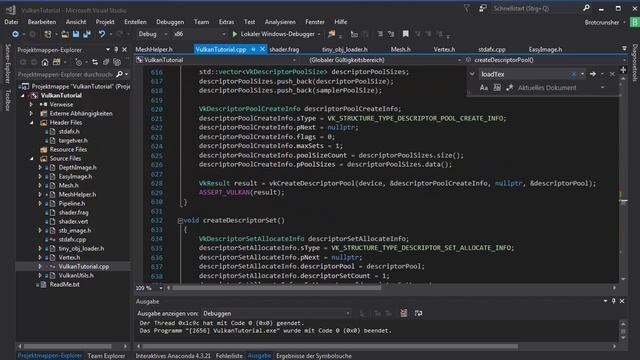Pin the Ausgabe output panel

pos(613,301)
